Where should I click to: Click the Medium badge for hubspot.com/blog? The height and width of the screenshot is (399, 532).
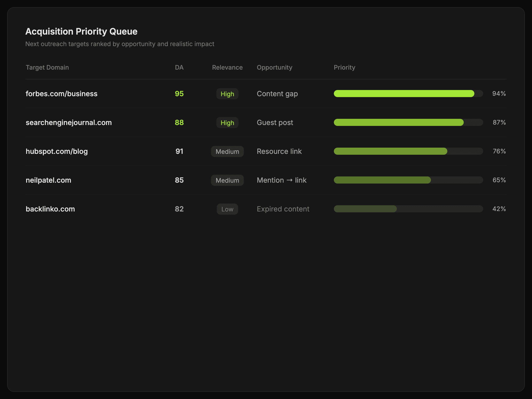pyautogui.click(x=227, y=152)
